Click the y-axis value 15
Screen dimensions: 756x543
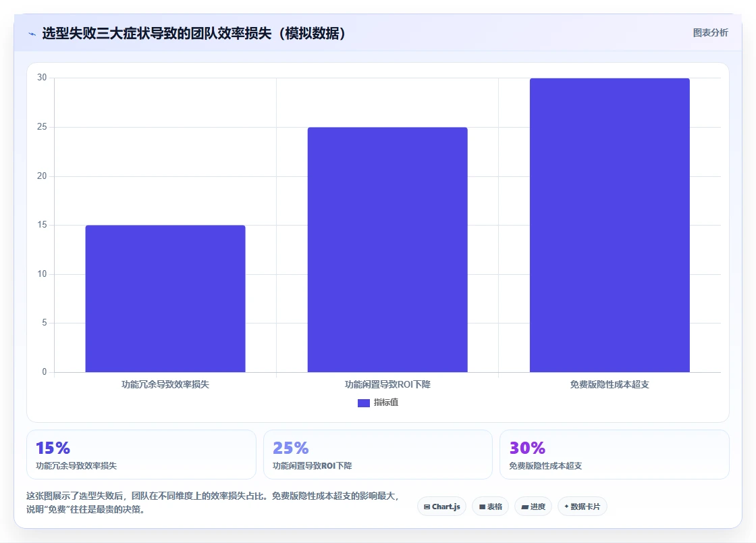click(x=42, y=225)
